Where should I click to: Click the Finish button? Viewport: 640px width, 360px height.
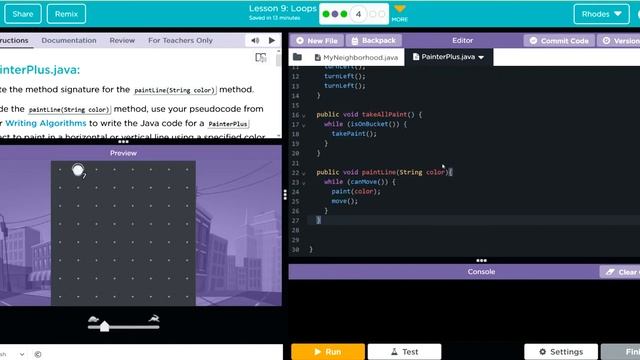(x=621, y=351)
